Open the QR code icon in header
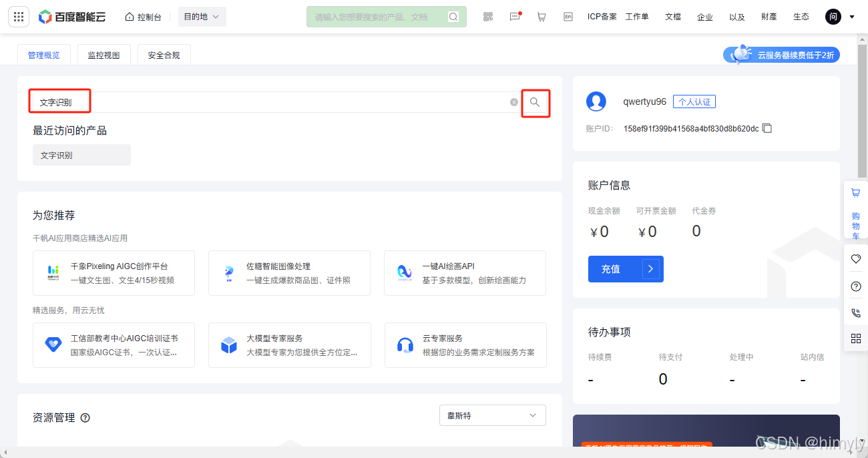Viewport: 868px width, 458px height. (488, 17)
